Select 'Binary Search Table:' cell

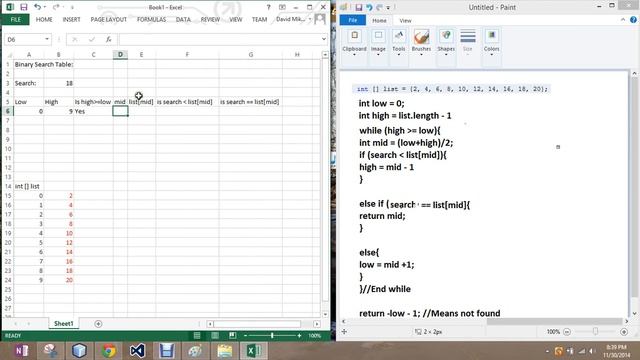tap(29, 64)
